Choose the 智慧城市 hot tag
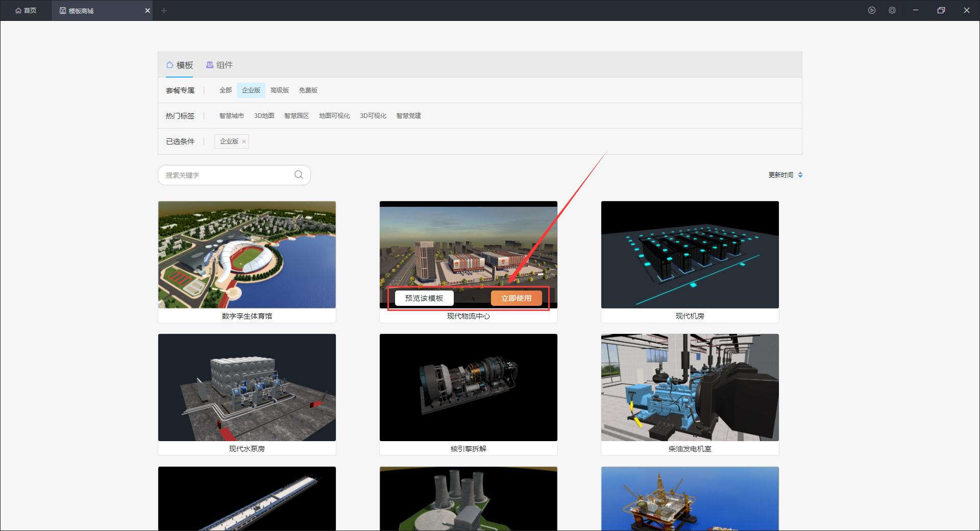 click(232, 116)
